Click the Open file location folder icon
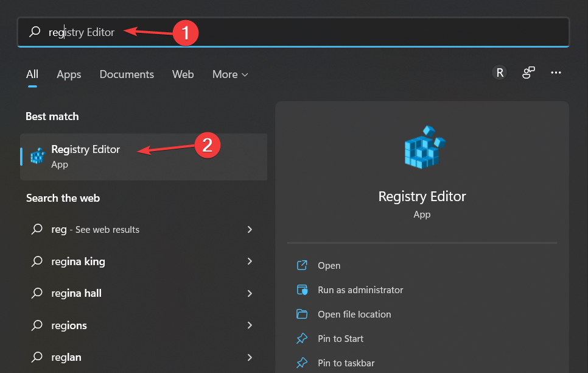Image resolution: width=588 pixels, height=373 pixels. click(302, 314)
